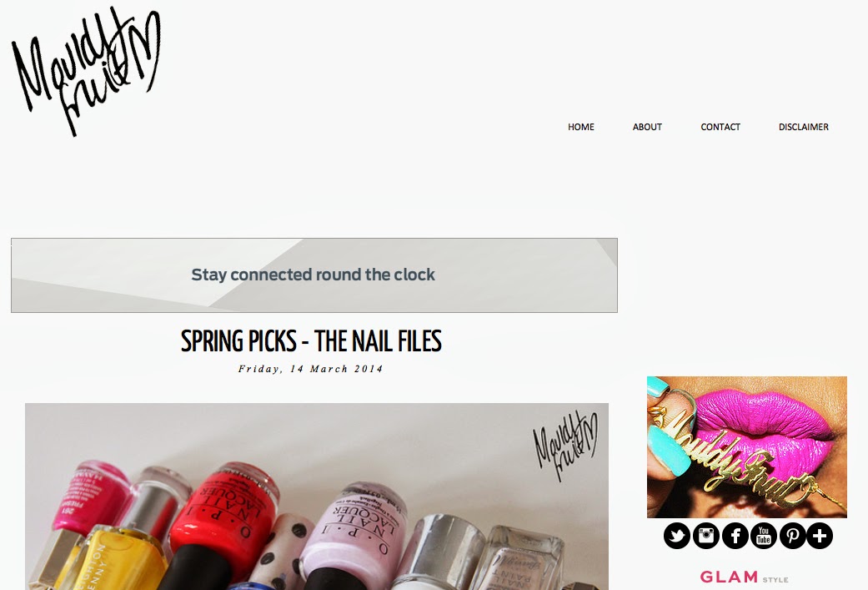This screenshot has width=868, height=590.
Task: Open the ABOUT page
Action: click(x=647, y=127)
